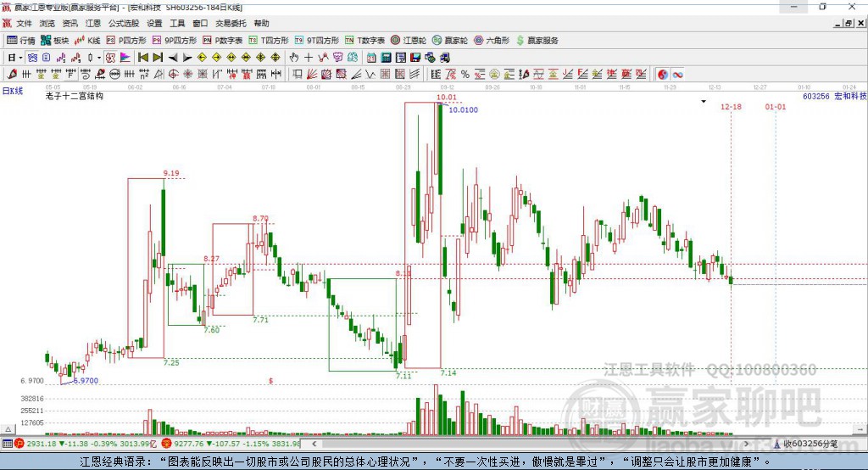
Task: Click the 603256 stock code label
Action: [x=816, y=96]
